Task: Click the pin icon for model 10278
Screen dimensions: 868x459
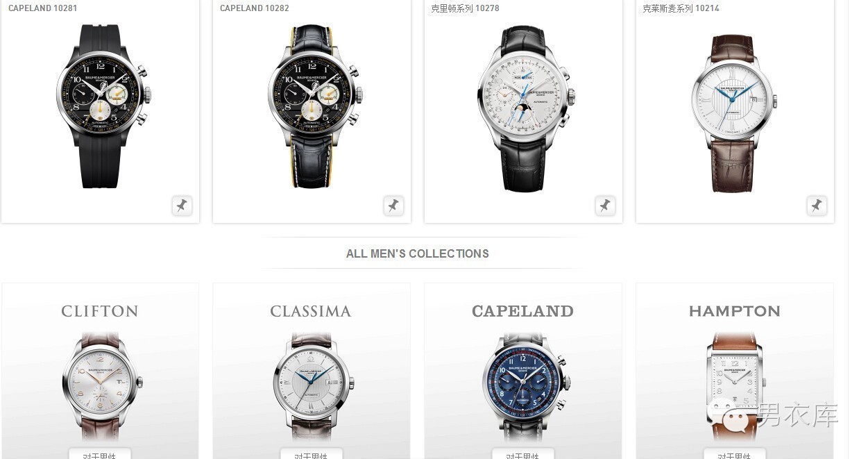Action: [x=605, y=206]
